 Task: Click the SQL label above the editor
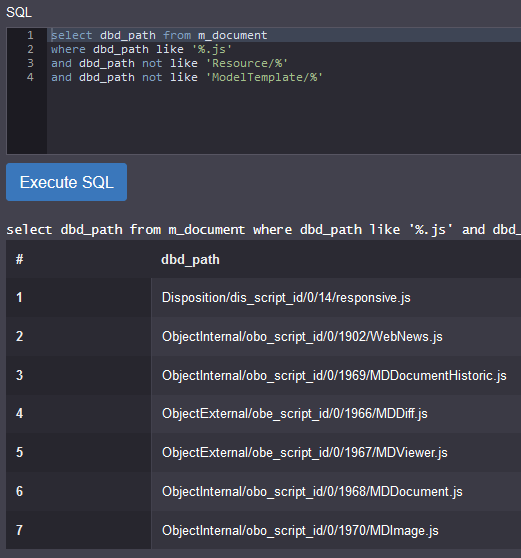pyautogui.click(x=19, y=12)
